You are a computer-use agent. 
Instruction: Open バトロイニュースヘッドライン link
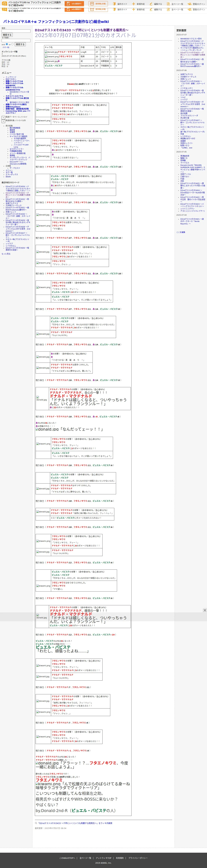21,142
